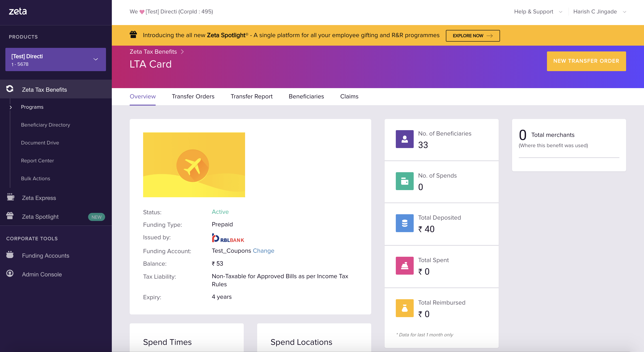Click the RBL Bank logo

click(228, 238)
